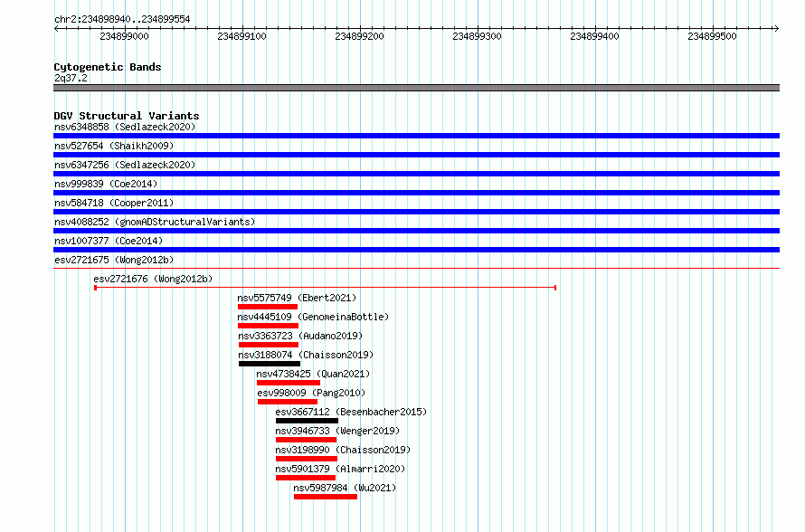805x532 pixels.
Task: Click ruler position 234899500
Action: click(712, 36)
